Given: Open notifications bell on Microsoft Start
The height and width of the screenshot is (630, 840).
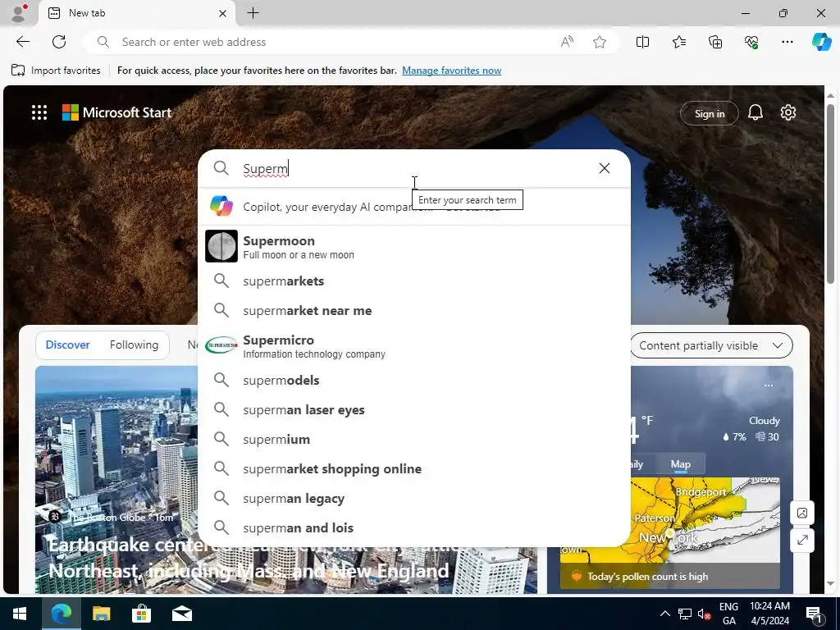Looking at the screenshot, I should (756, 112).
